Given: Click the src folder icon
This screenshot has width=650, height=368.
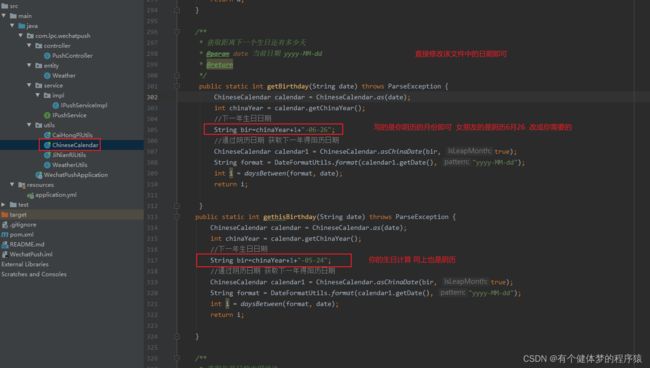Looking at the screenshot, I should [5, 6].
